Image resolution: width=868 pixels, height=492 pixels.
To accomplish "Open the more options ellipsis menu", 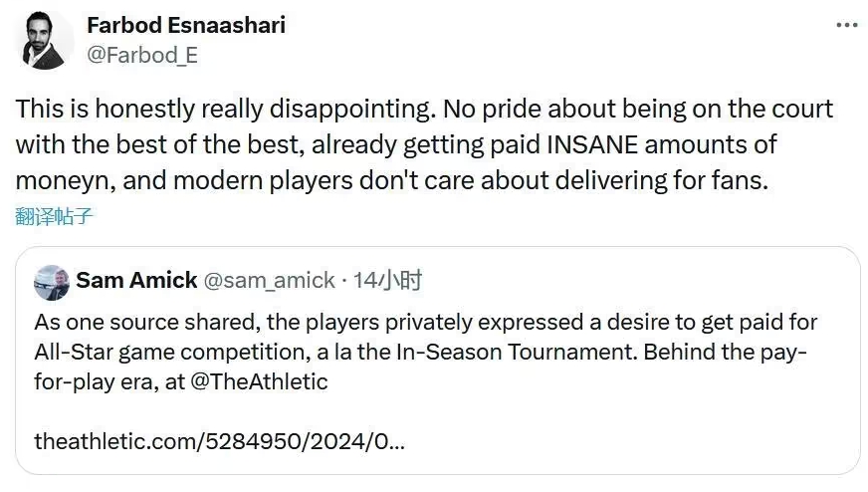I will [846, 25].
